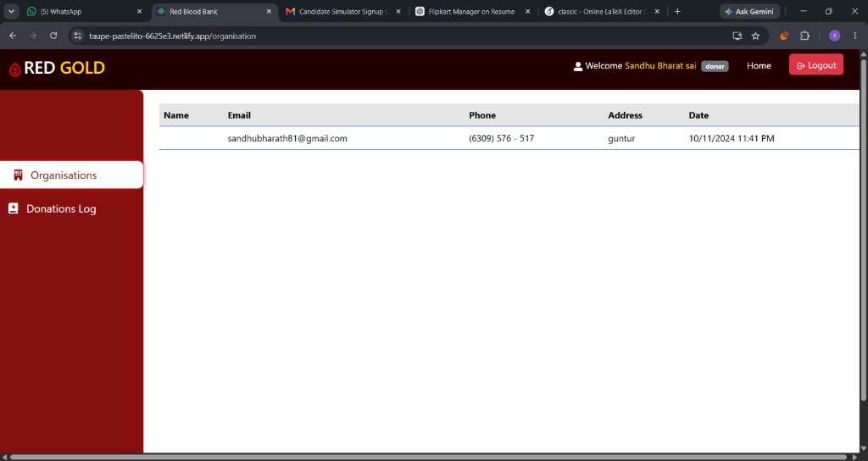Click the user profile icon beside Welcome
The height and width of the screenshot is (461, 868).
pyautogui.click(x=577, y=66)
